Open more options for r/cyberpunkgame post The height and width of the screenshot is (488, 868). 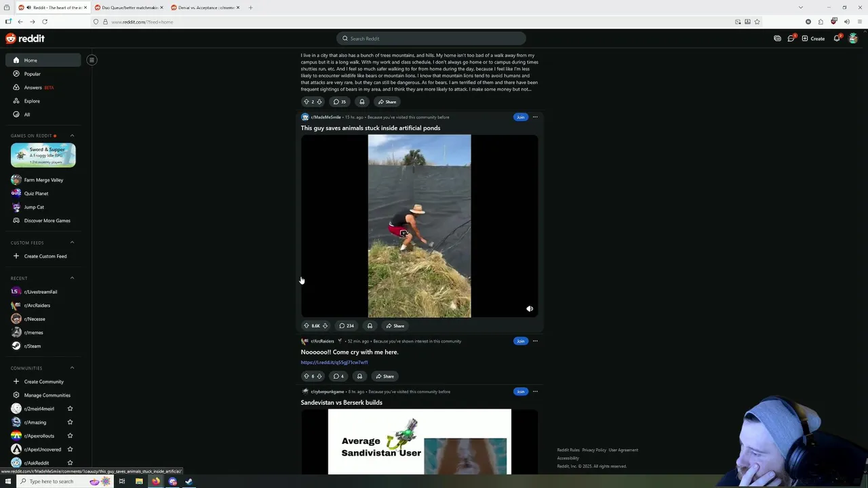535,391
